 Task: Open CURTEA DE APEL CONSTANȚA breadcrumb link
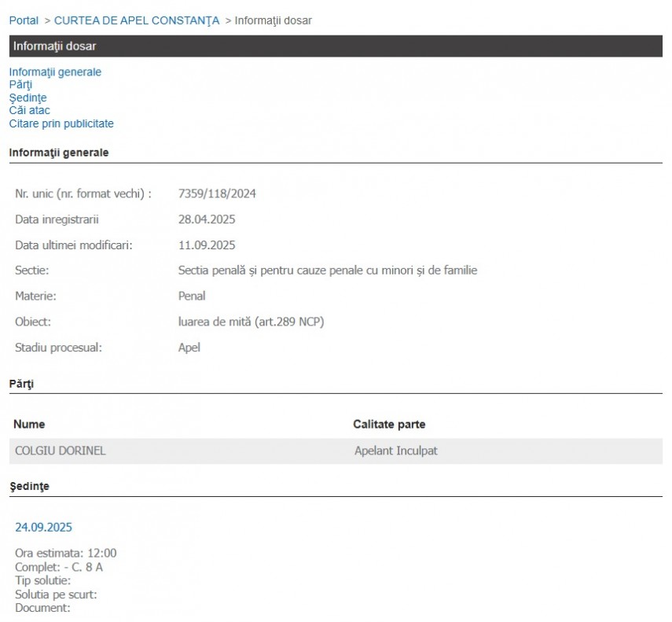coord(136,20)
